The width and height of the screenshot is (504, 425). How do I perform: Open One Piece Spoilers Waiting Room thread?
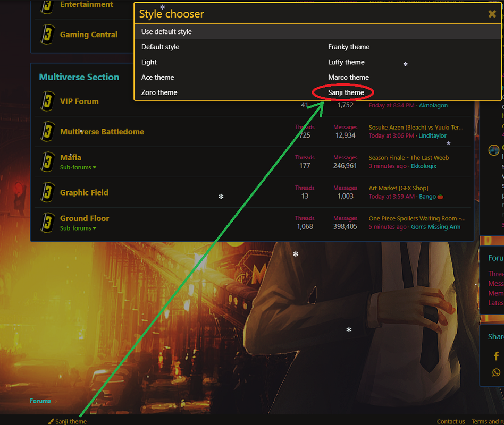417,218
